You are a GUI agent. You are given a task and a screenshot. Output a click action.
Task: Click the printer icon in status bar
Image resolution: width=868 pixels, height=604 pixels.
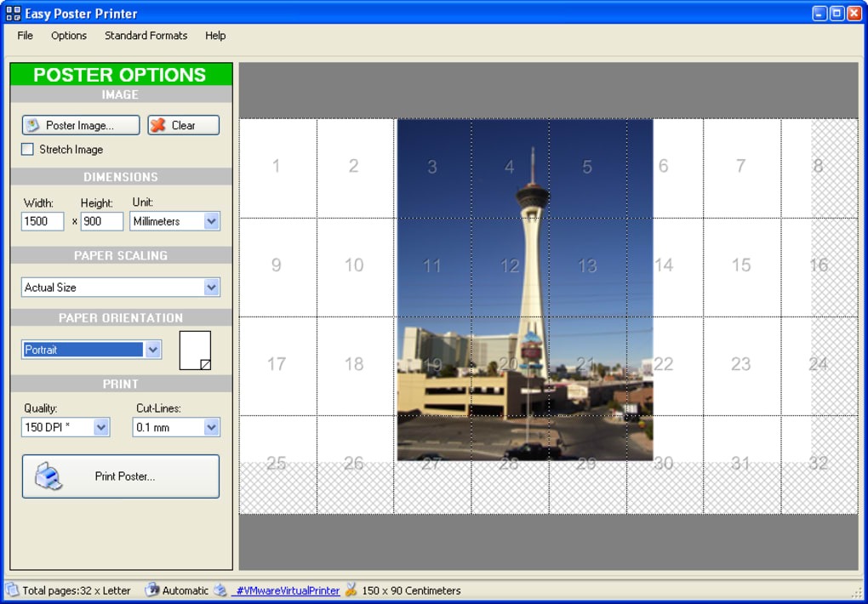(x=221, y=590)
